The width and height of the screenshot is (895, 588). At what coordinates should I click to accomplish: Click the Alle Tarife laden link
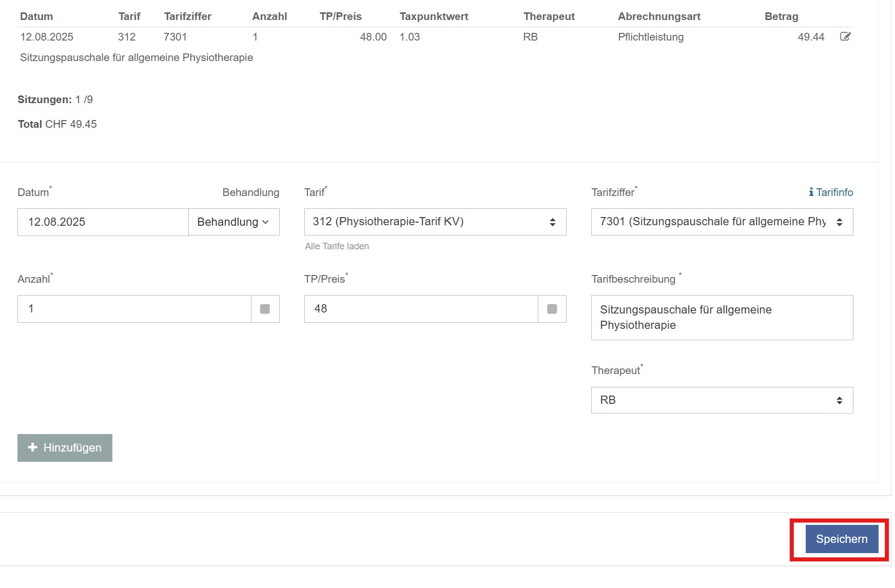(x=337, y=246)
